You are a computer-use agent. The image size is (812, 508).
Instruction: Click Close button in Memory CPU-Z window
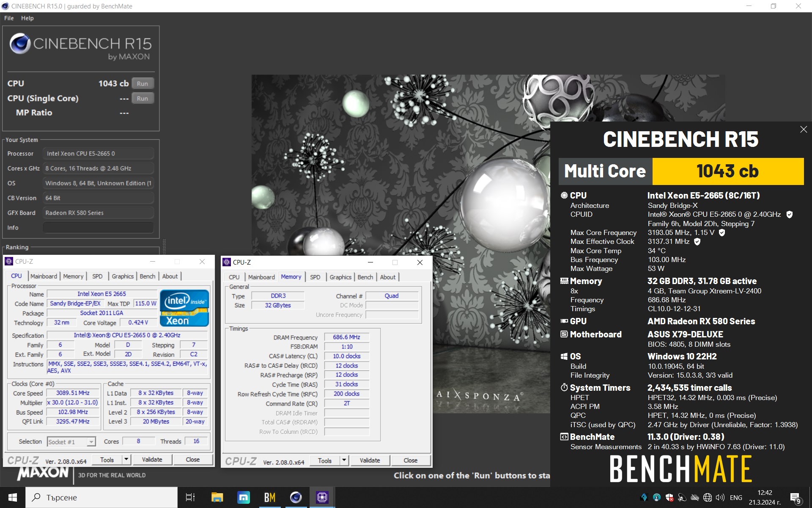410,460
